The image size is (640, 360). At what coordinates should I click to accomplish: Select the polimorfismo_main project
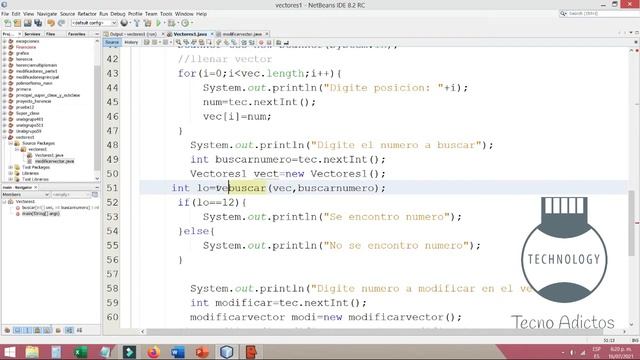(x=34, y=83)
